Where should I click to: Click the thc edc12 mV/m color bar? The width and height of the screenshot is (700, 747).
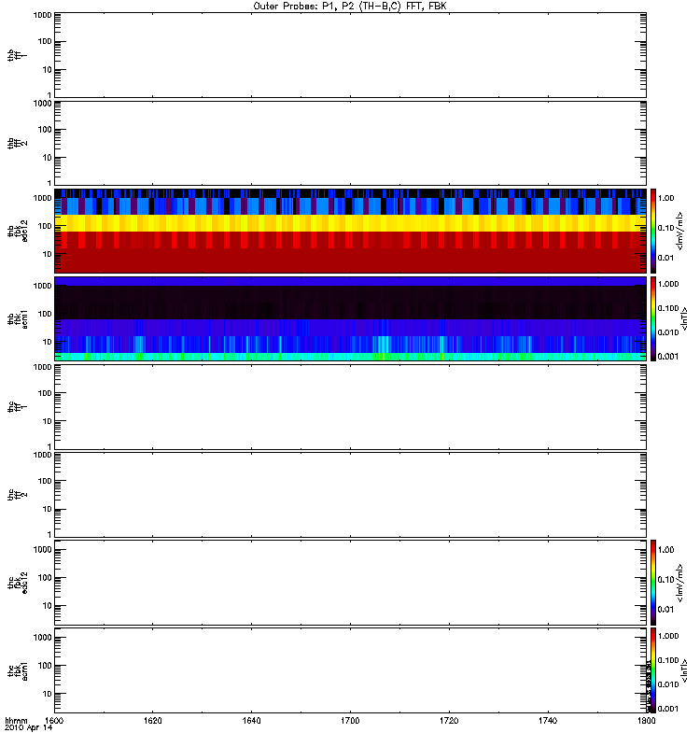(x=653, y=583)
